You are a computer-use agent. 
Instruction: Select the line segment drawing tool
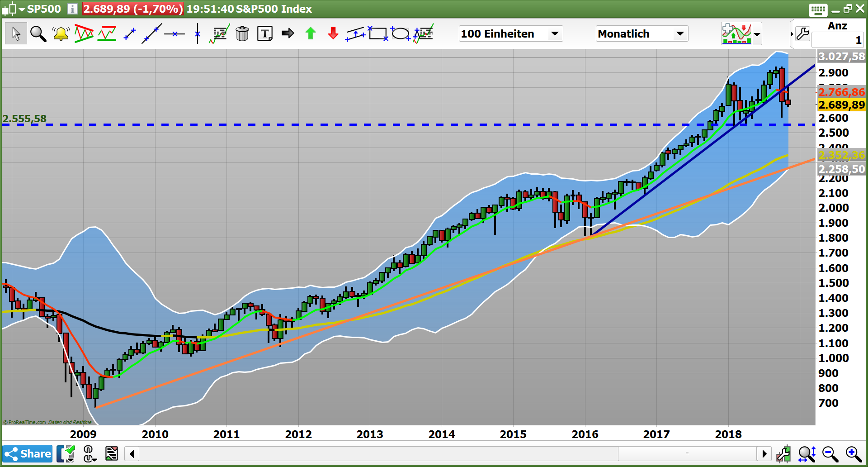point(130,33)
